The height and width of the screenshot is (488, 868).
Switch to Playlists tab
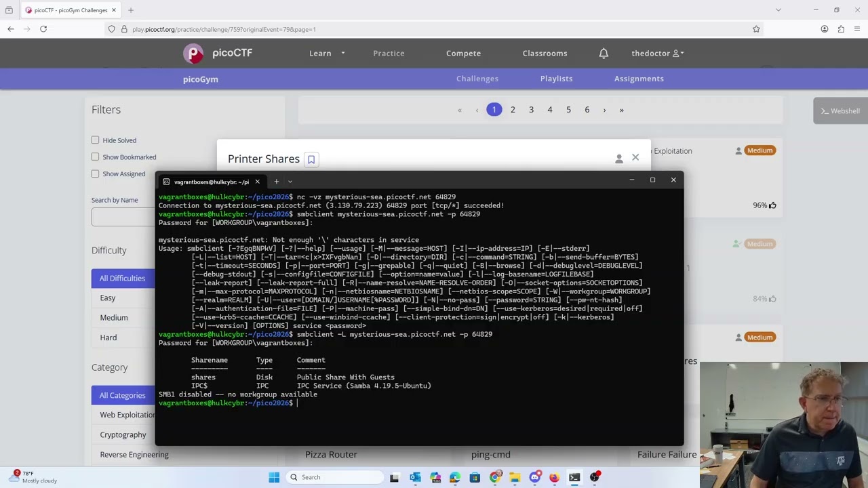[x=556, y=79]
